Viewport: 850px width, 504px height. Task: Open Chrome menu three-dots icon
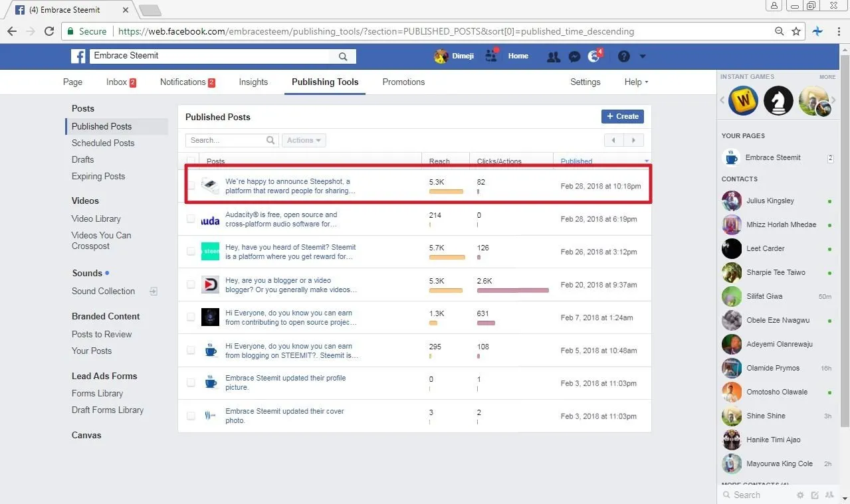838,31
